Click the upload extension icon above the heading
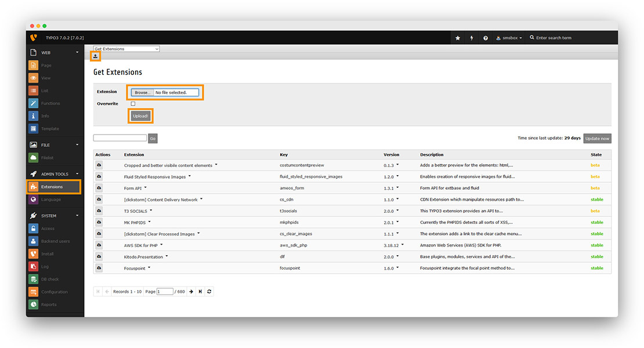644x348 pixels. tap(95, 56)
